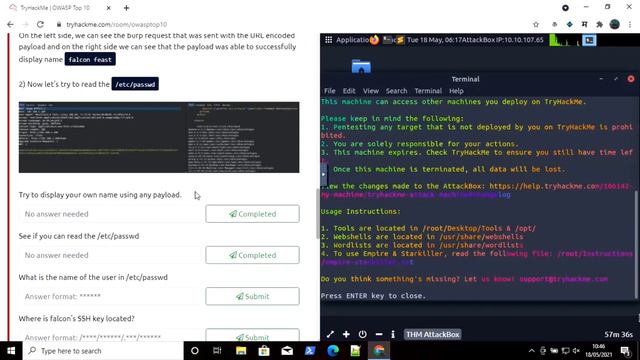
Task: Click Completed button for read /etc/passwd question
Action: pos(252,255)
